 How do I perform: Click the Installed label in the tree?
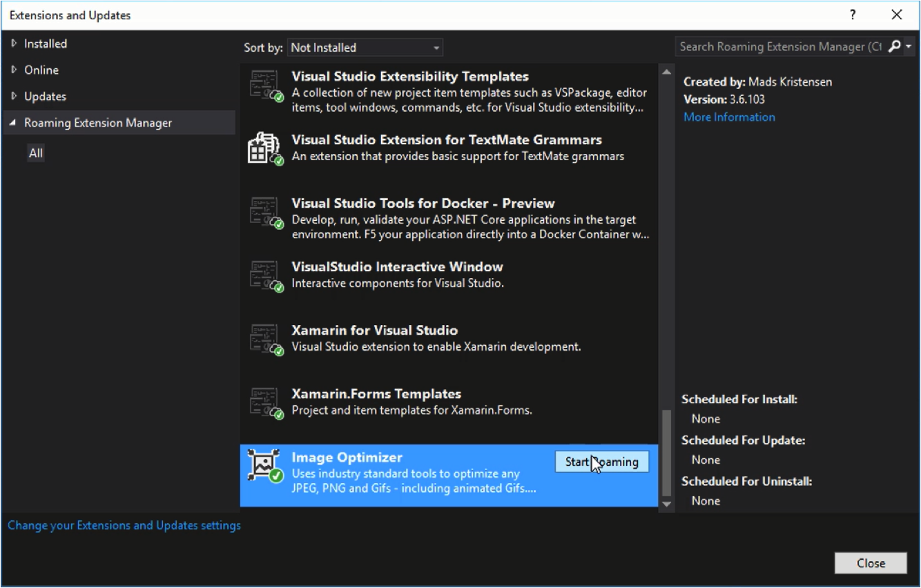point(46,43)
